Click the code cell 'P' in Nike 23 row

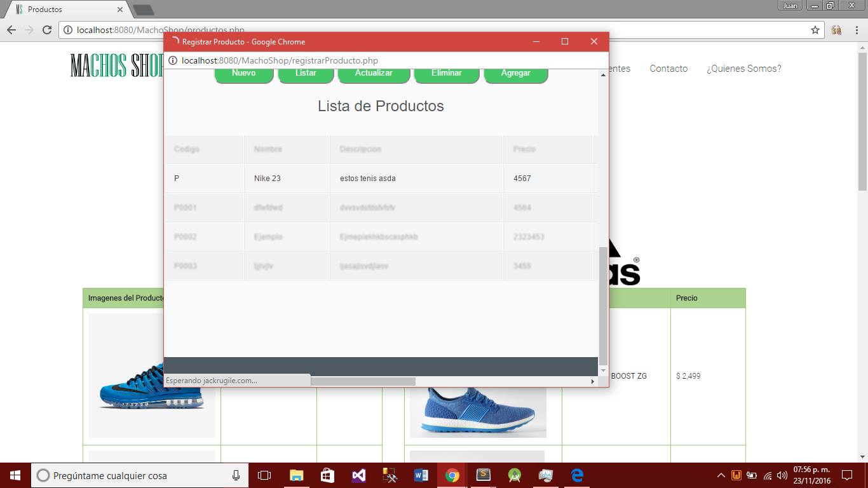(x=204, y=179)
